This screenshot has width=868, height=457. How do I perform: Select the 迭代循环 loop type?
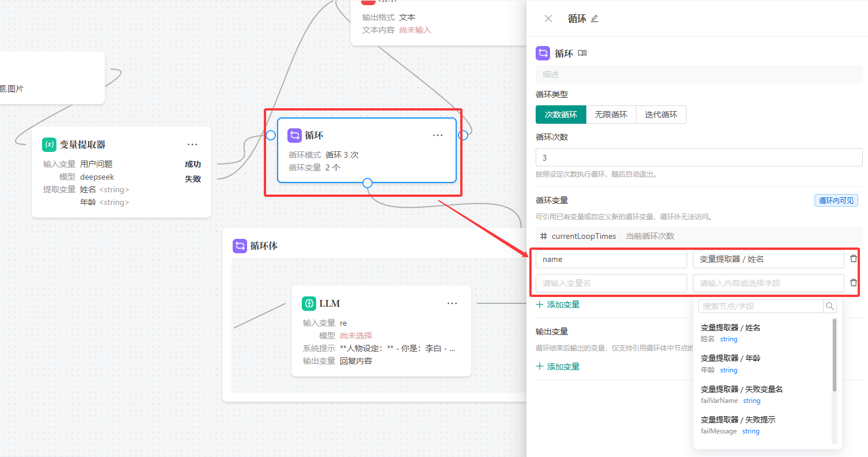[661, 115]
